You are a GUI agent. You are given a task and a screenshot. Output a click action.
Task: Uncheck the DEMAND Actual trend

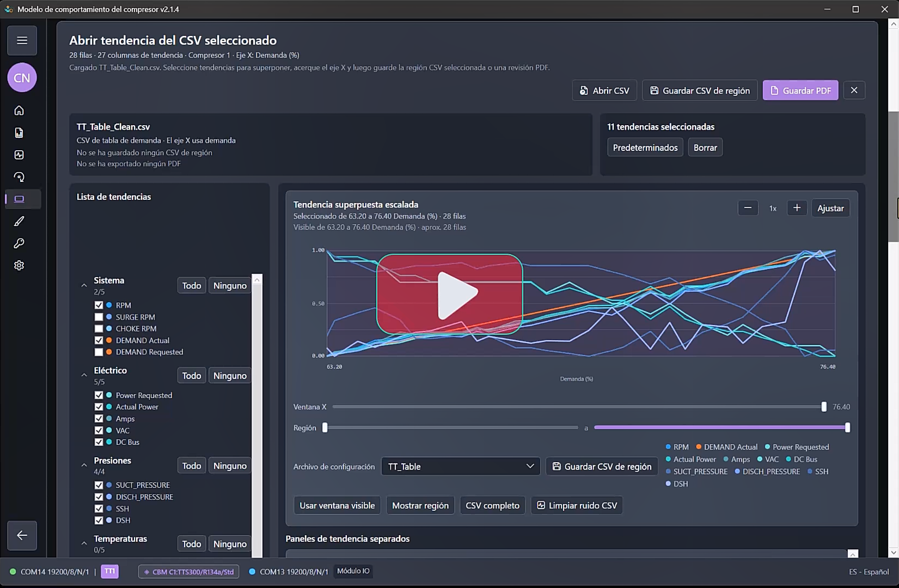(99, 340)
